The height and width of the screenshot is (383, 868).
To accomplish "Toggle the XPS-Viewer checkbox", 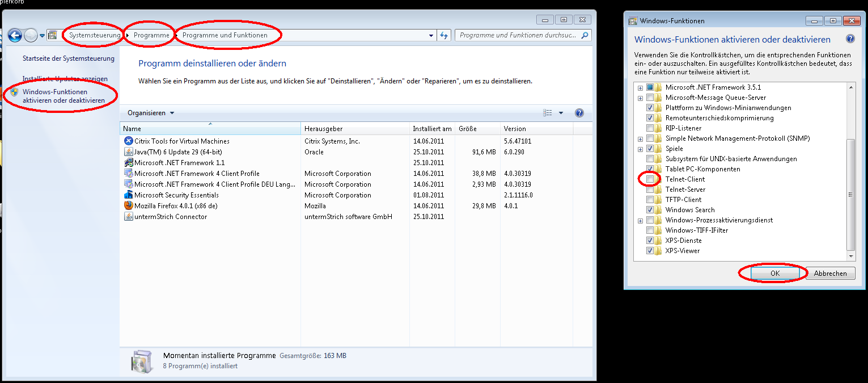I will tap(650, 251).
